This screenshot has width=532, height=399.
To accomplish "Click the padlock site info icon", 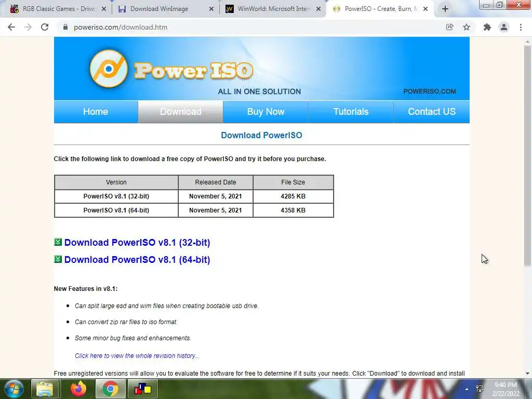I will (65, 27).
